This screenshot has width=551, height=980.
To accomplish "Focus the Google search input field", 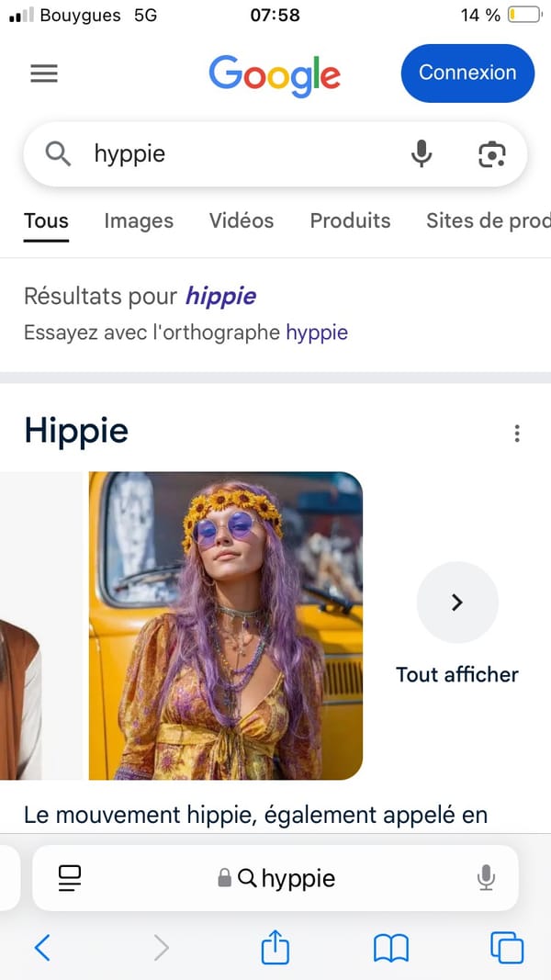I will tap(239, 154).
